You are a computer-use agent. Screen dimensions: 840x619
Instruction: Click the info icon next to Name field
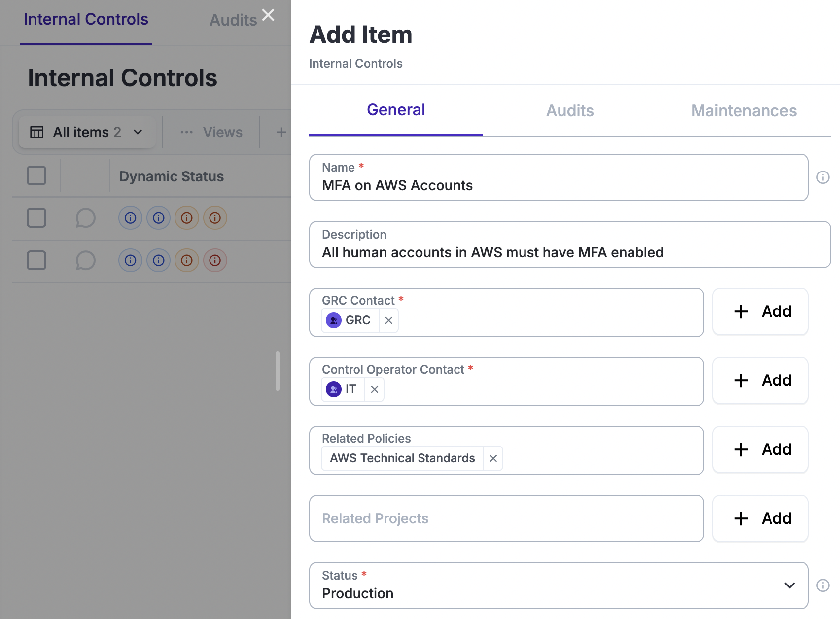(823, 177)
